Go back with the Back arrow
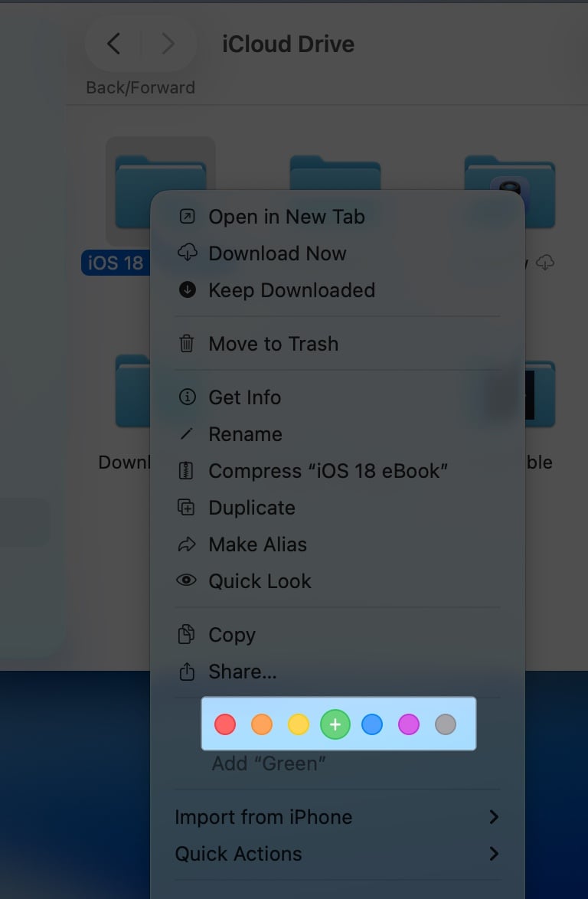Viewport: 588px width, 899px height. 114,44
